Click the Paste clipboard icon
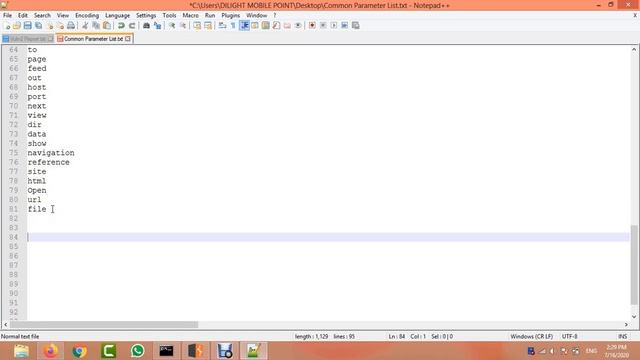The width and height of the screenshot is (640, 360). (107, 26)
